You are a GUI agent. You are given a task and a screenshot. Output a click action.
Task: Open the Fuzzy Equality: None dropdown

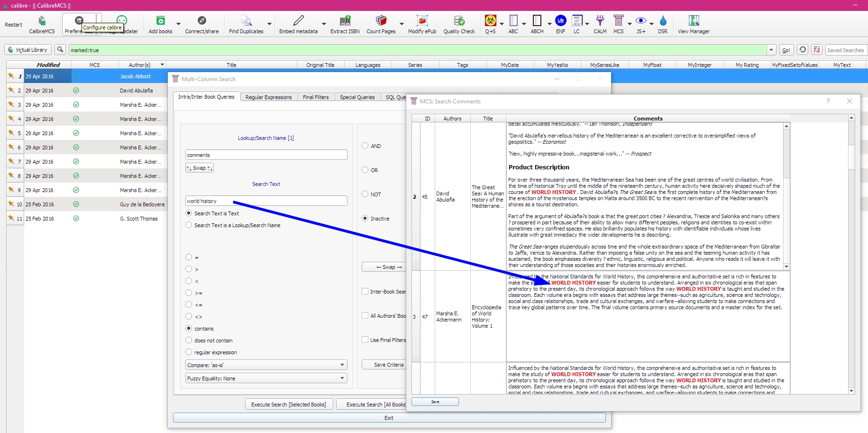(x=266, y=378)
